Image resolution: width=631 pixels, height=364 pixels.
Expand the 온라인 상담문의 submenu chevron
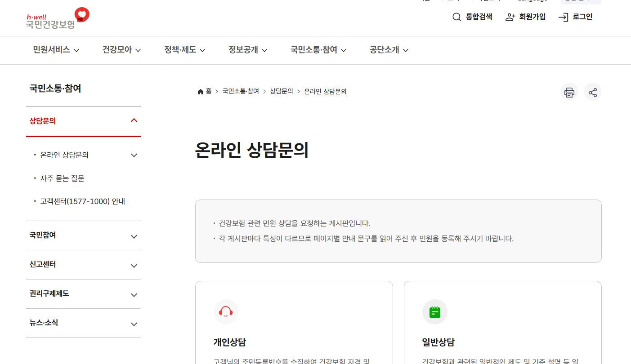134,155
